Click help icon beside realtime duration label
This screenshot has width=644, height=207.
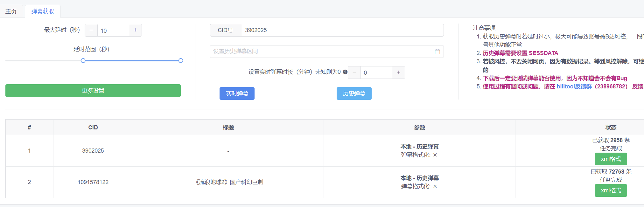345,72
